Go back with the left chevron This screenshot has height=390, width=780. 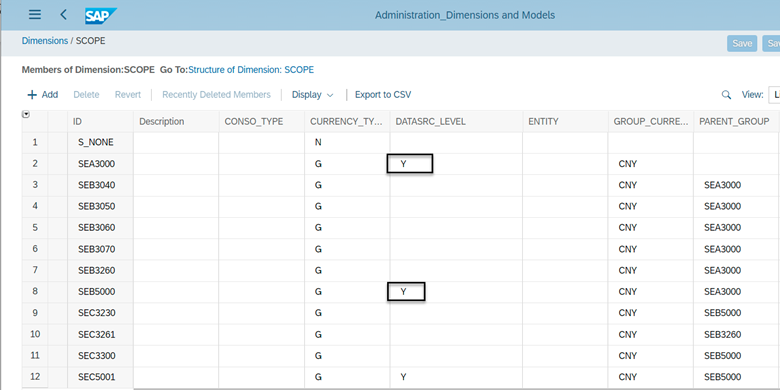[x=63, y=14]
